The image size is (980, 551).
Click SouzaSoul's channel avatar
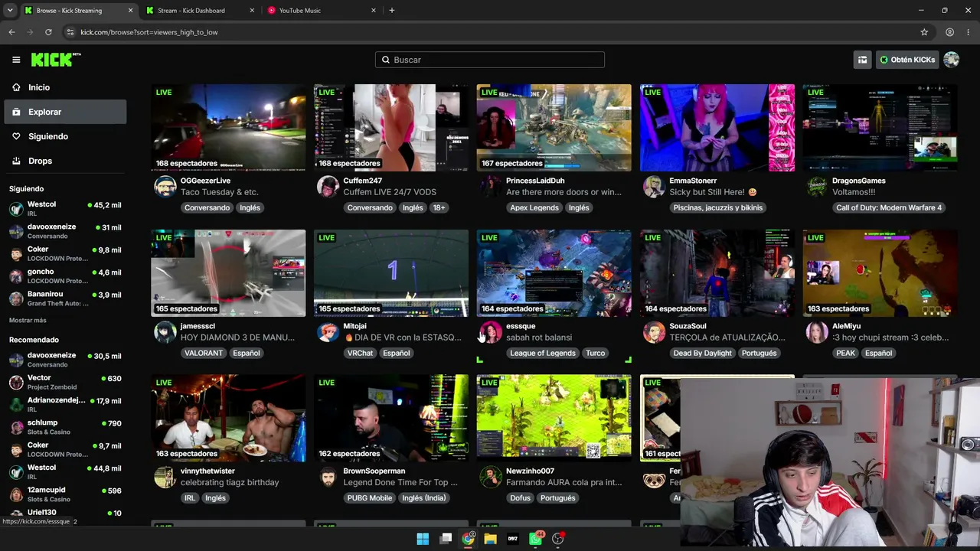654,332
